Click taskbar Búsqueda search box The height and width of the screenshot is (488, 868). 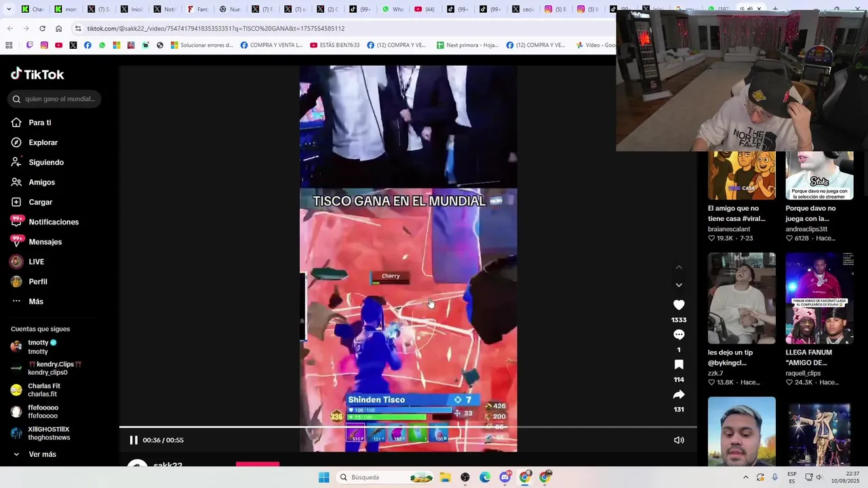pos(385,477)
